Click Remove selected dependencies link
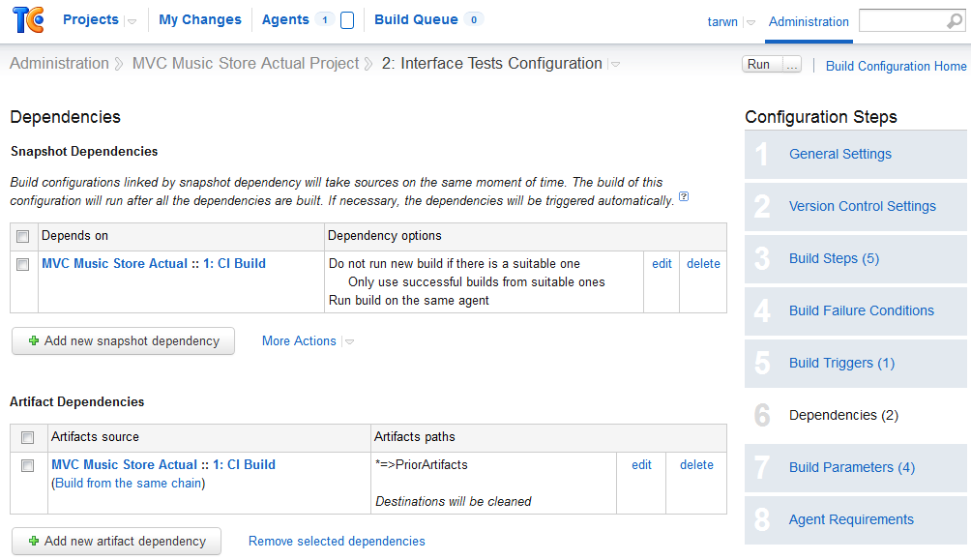Screen dimensions: 971x560 tap(337, 542)
